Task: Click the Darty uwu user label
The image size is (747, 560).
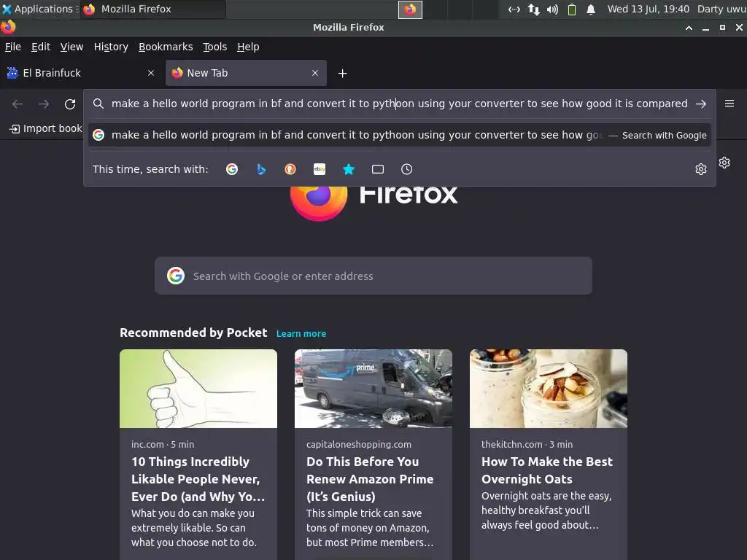Action: 721,9
